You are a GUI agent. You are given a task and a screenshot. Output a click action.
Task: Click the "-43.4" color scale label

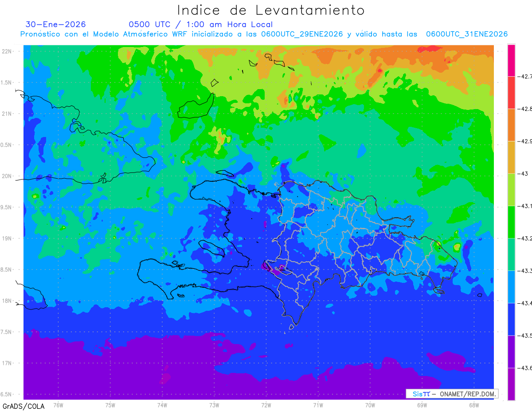coord(525,303)
